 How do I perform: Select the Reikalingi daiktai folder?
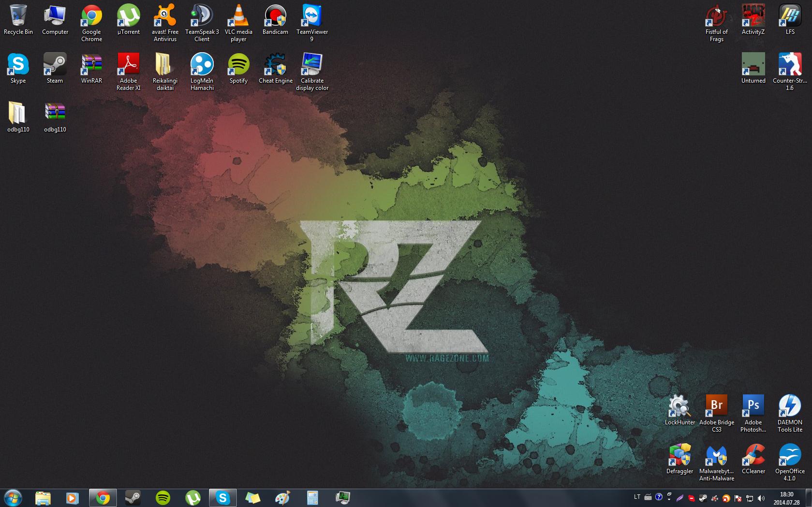[165, 65]
